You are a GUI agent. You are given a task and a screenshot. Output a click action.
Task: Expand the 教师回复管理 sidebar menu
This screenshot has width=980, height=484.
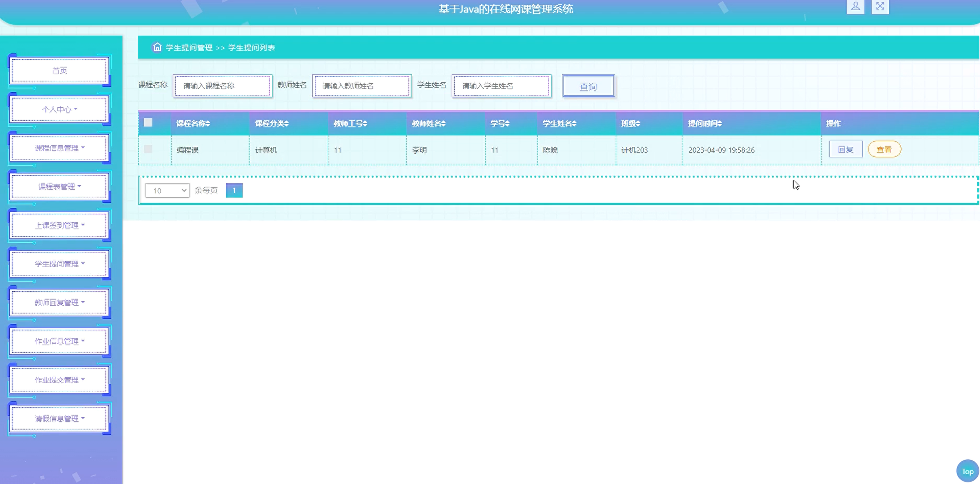pyautogui.click(x=60, y=302)
